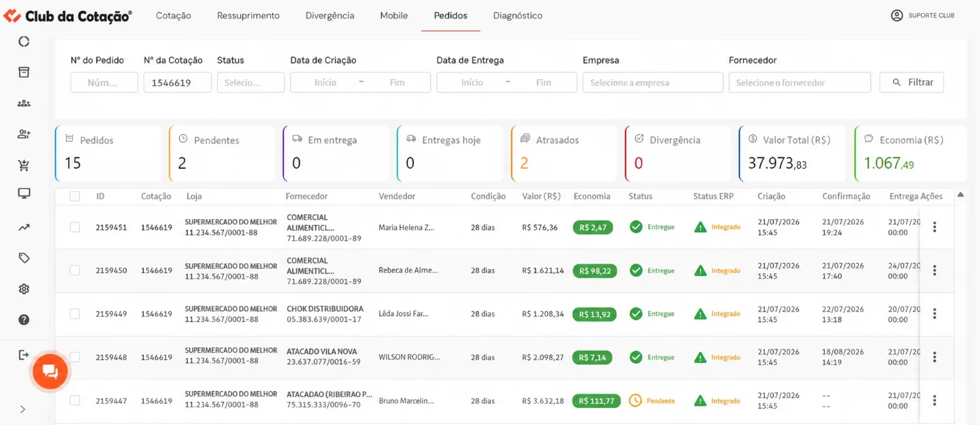Check the box for order 2159450
The width and height of the screenshot is (980, 425).
tap(75, 270)
